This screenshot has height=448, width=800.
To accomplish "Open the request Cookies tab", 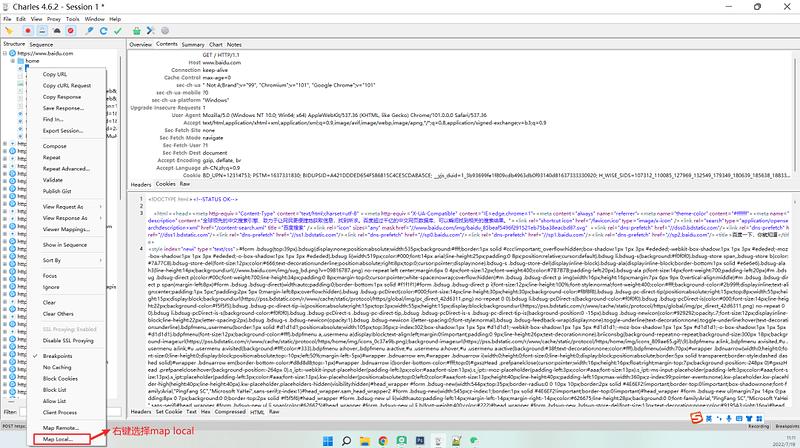I will 165,184.
